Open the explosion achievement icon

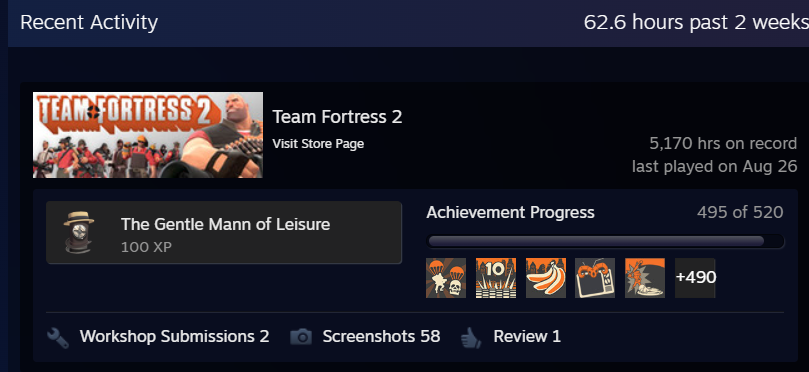pyautogui.click(x=645, y=278)
